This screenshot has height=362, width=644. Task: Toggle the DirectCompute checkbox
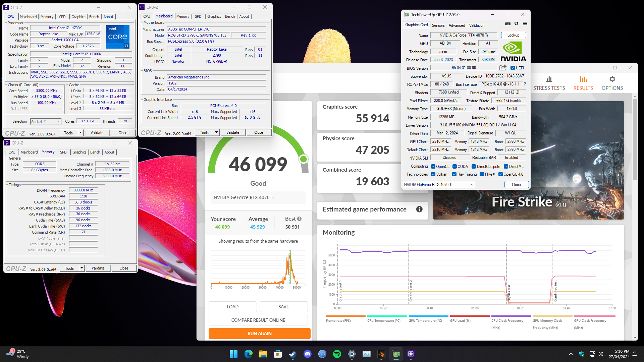[474, 167]
